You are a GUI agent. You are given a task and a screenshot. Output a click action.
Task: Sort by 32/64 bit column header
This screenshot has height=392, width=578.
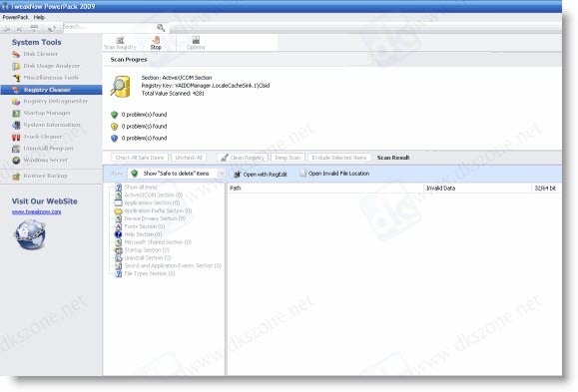pos(546,188)
